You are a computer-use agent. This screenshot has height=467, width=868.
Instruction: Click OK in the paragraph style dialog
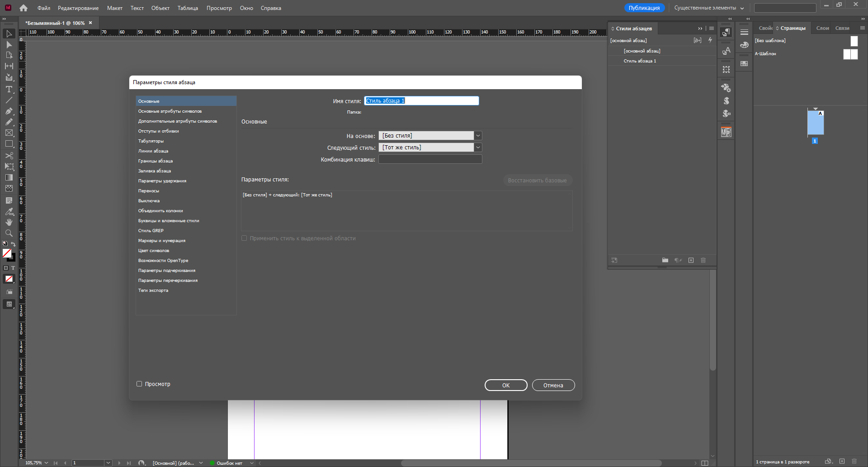point(506,385)
